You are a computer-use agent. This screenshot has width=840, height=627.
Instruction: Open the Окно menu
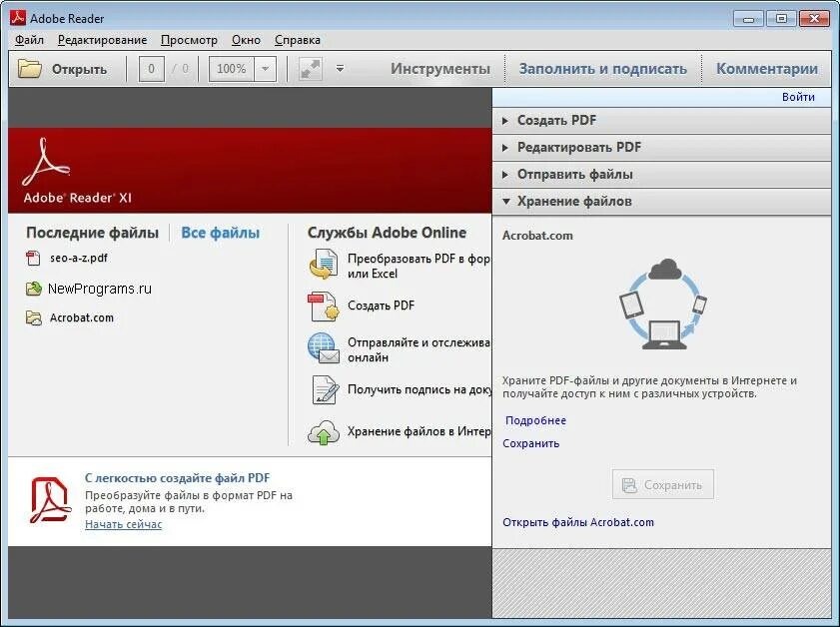(x=246, y=40)
